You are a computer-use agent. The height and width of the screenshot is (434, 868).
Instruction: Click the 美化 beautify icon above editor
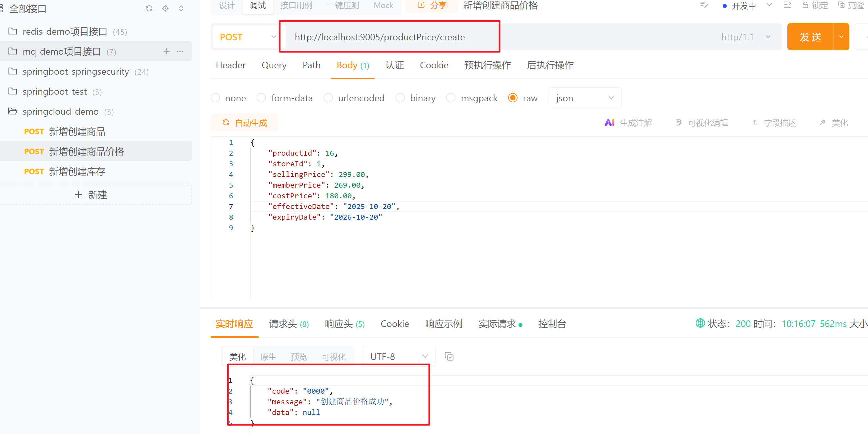tap(822, 123)
